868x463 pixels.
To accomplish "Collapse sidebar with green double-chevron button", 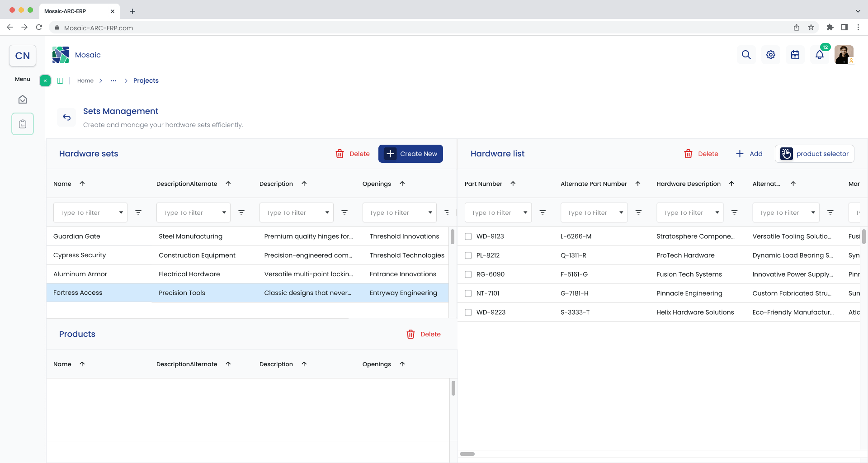I will (45, 80).
